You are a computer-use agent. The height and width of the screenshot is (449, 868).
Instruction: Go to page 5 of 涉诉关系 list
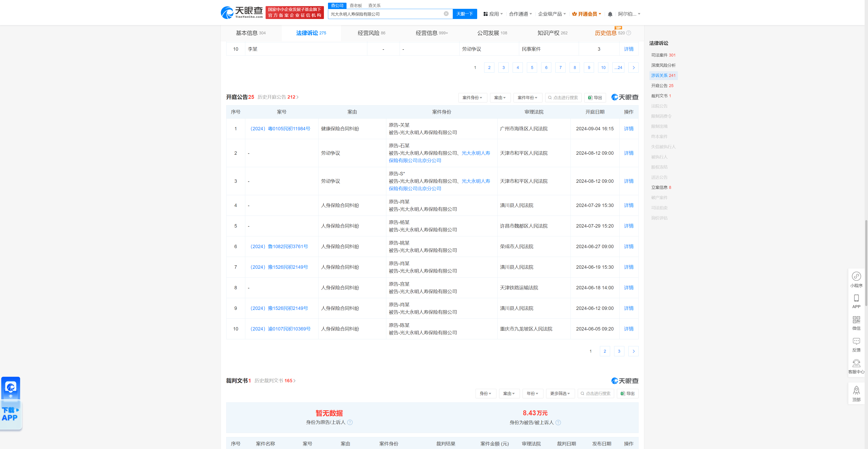click(532, 68)
